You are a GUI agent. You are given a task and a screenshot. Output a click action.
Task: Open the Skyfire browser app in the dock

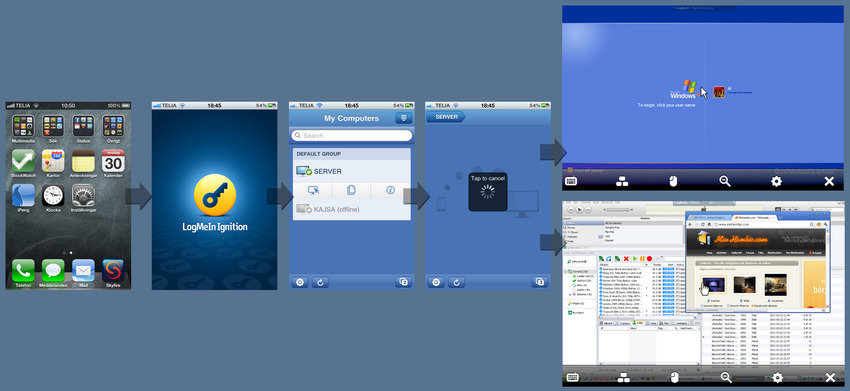click(x=113, y=270)
